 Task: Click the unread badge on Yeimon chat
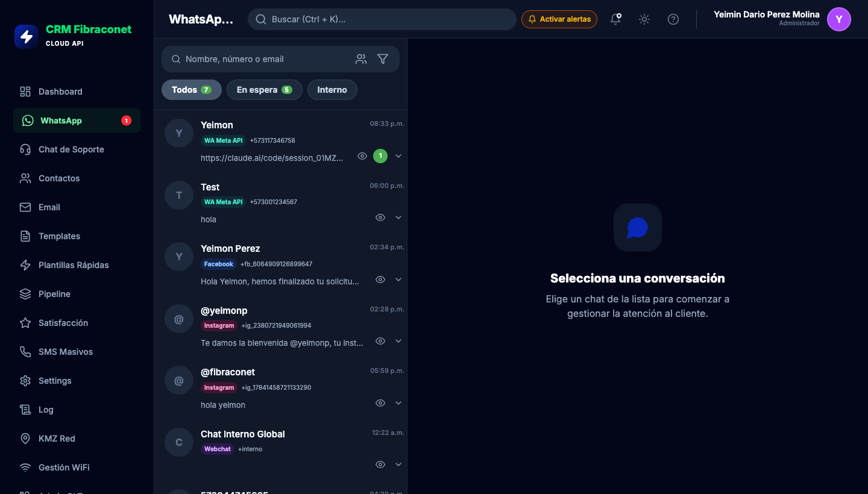[x=380, y=156]
